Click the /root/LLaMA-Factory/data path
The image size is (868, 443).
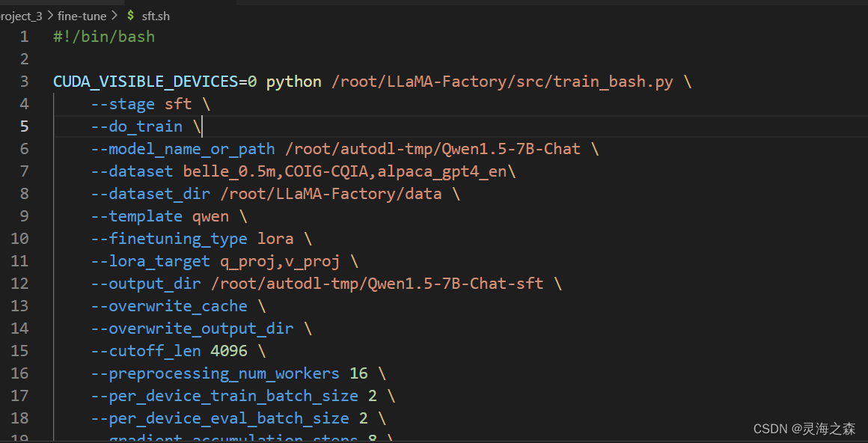(x=331, y=194)
